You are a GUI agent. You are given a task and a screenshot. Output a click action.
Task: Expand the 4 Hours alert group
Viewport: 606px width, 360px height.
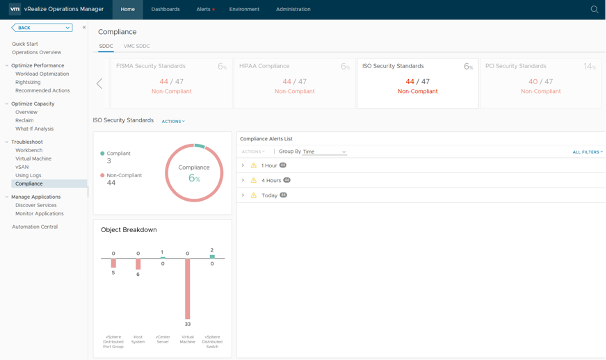243,180
